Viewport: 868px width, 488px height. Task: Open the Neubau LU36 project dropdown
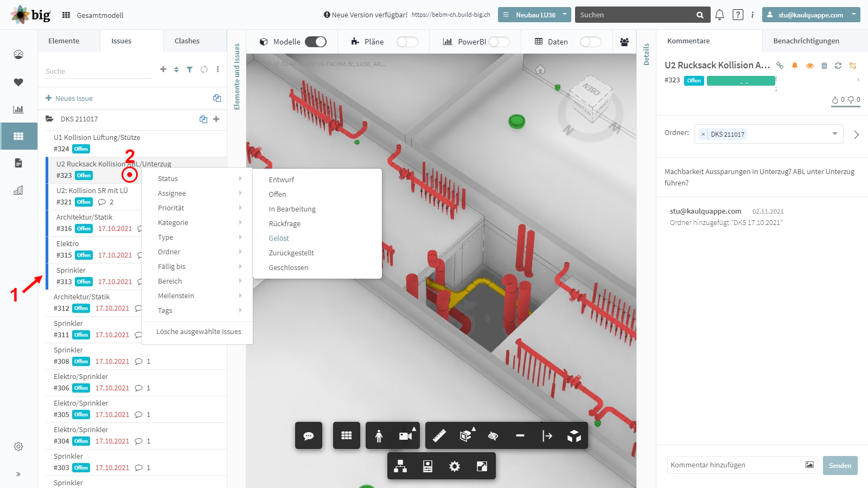[534, 15]
